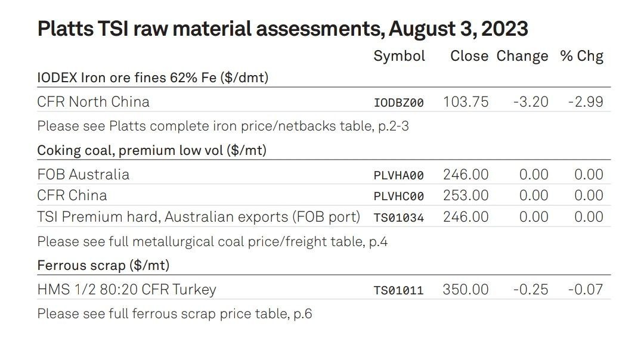Open the iron price/netbacks table reference p.2-3
Viewport: 644px width, 345px height.
(223, 126)
